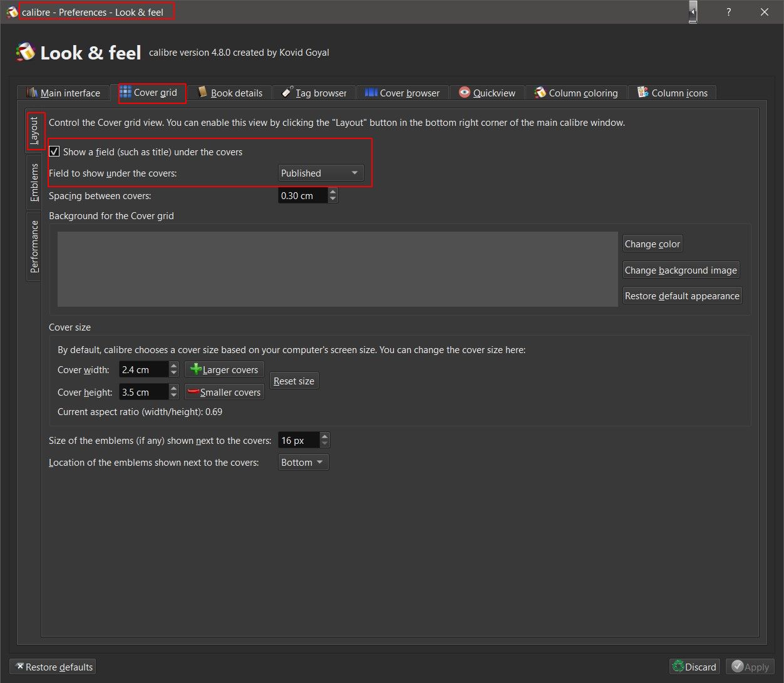Screen dimensions: 784x683
Task: Click the Reset size button
Action: click(294, 381)
